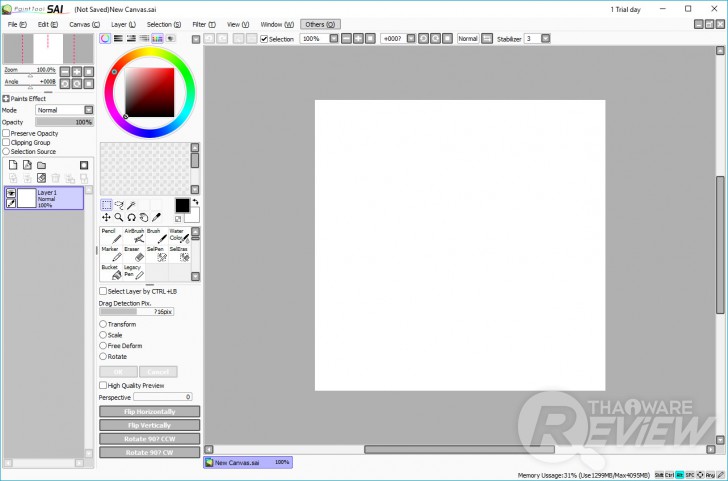
Task: Select the Free Deform radio button
Action: click(x=103, y=345)
